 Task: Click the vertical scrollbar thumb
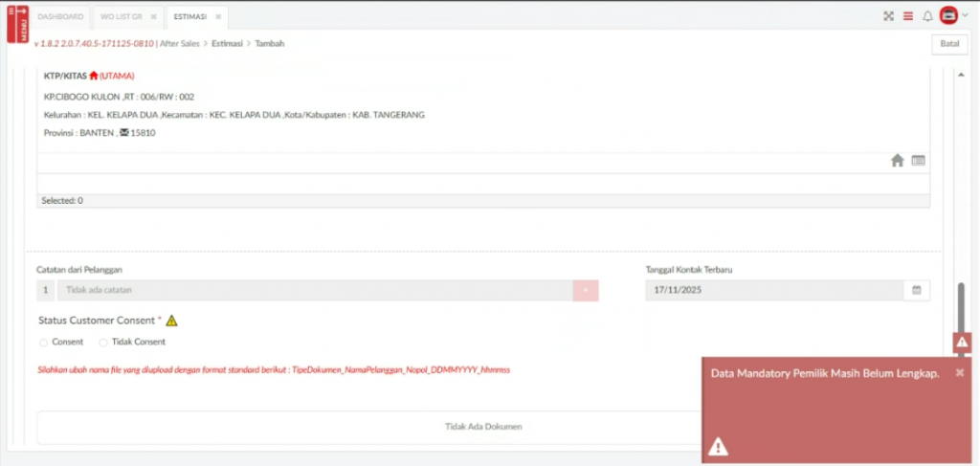961,305
